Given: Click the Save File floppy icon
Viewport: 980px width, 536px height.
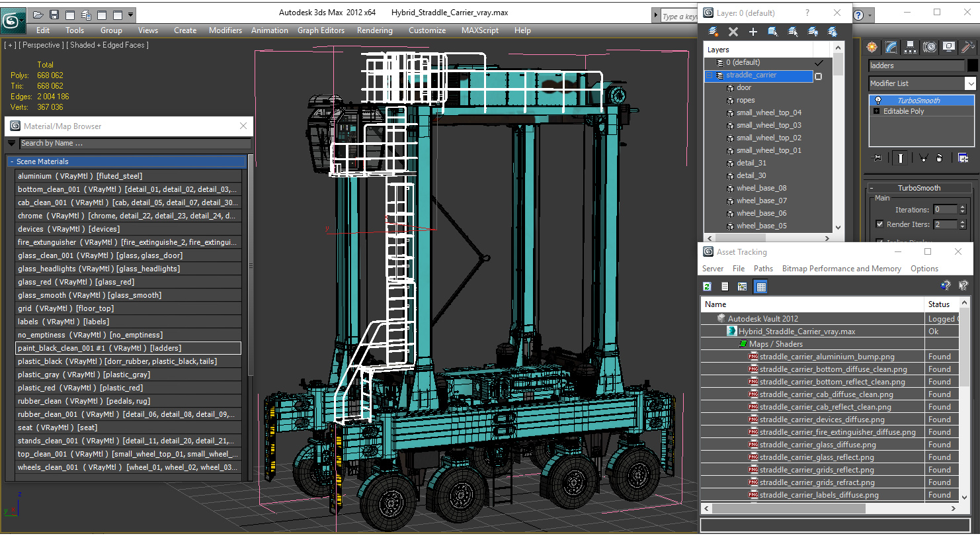Looking at the screenshot, I should point(54,15).
